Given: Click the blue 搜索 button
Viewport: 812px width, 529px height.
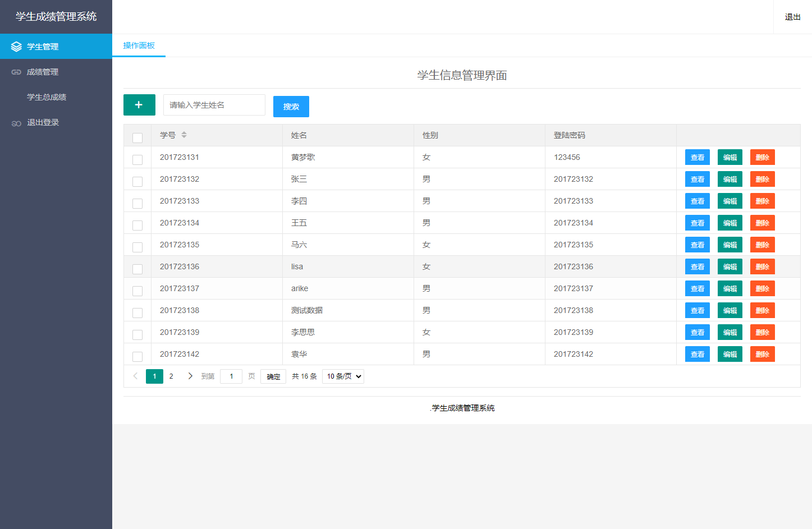Looking at the screenshot, I should click(x=291, y=107).
